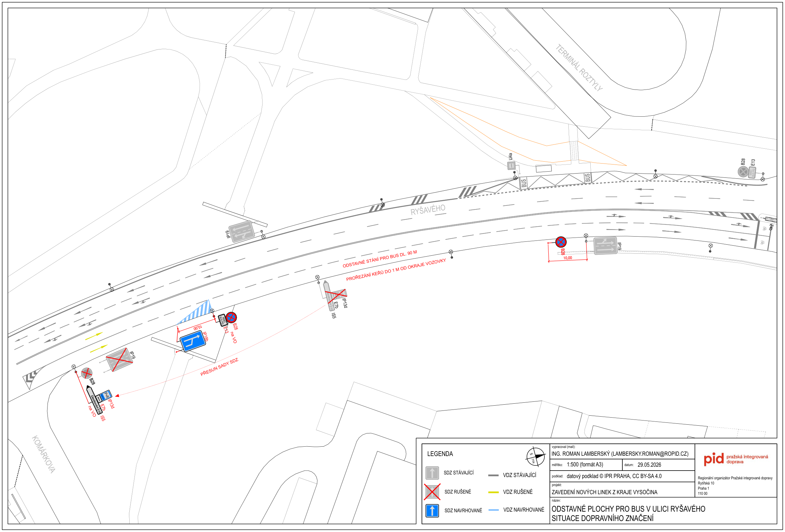785x532 pixels.
Task: Click 'Regionální organizátor Pražské integrované dopravy'
Action: pos(735,478)
